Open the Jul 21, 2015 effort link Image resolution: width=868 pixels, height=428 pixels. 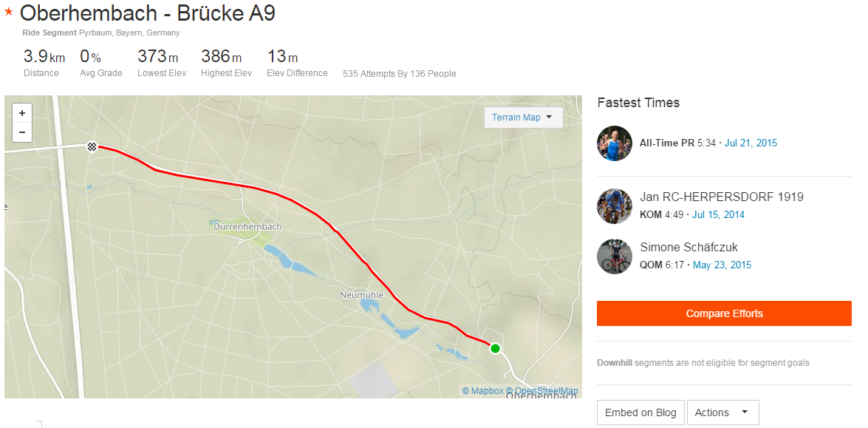[751, 143]
